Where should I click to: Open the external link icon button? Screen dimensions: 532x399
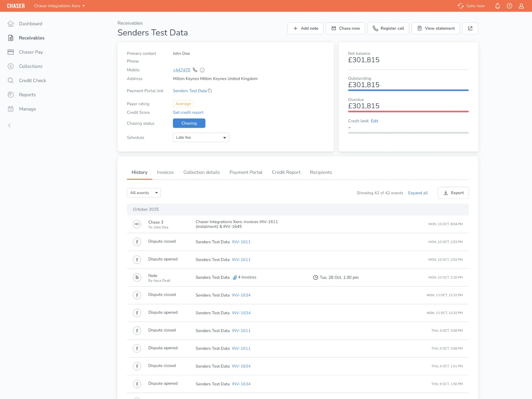point(470,28)
